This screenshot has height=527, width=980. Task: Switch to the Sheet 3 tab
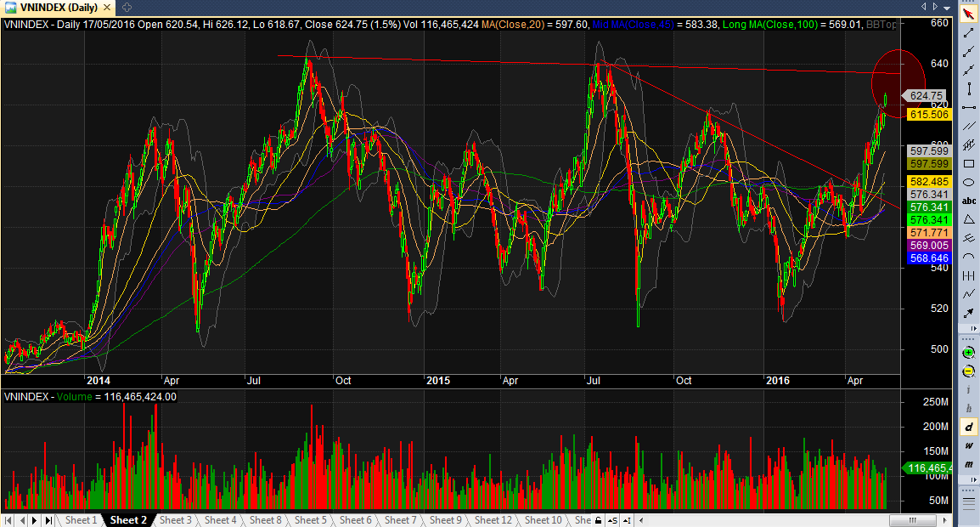176,520
